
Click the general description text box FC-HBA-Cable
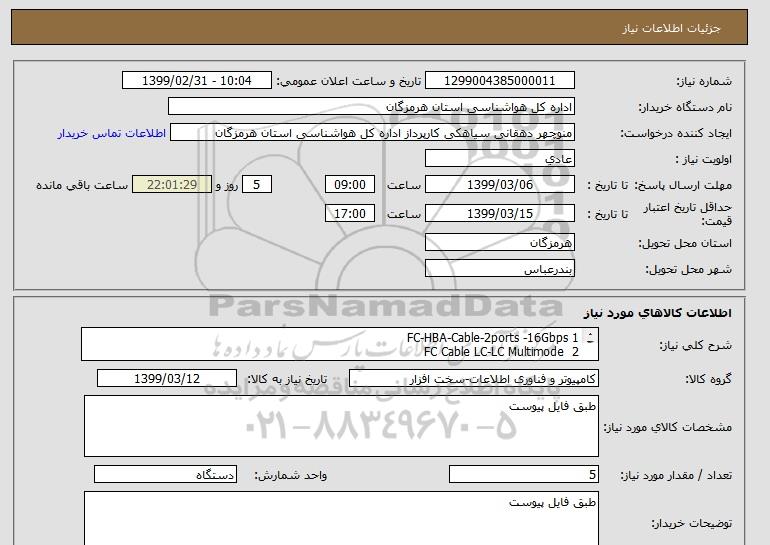coord(340,344)
